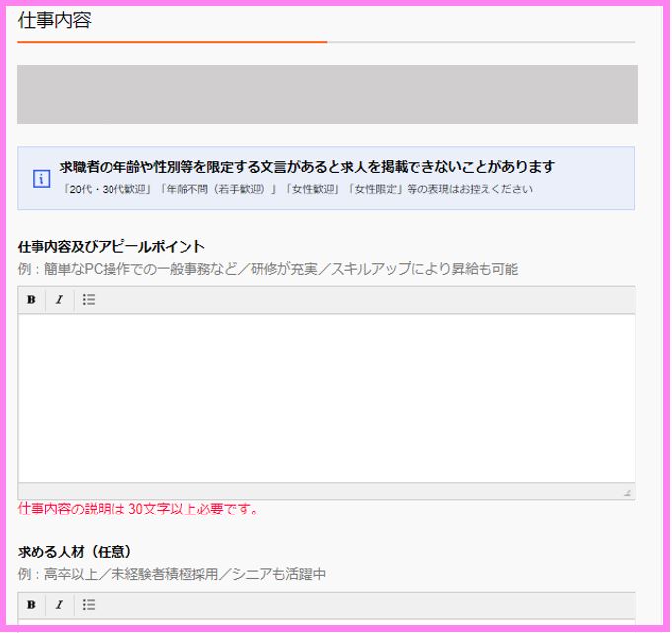Focus the 仕事内容及びアピールポイント text area
Viewport: 672px width, 633px height.
[327, 398]
